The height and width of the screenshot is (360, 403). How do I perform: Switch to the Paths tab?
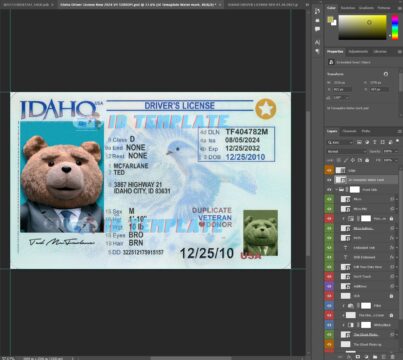point(366,131)
